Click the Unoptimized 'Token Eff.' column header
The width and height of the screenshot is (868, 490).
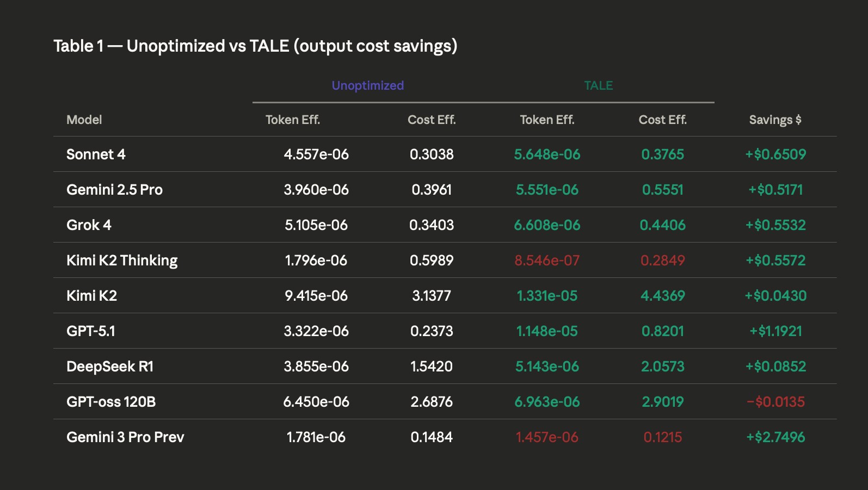coord(293,120)
